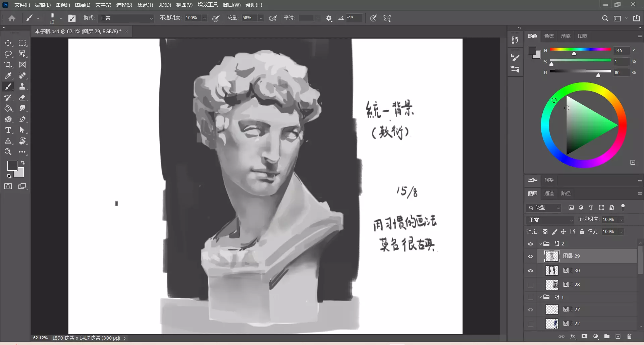This screenshot has width=644, height=345.
Task: Select the Eyedropper tool
Action: (8, 76)
